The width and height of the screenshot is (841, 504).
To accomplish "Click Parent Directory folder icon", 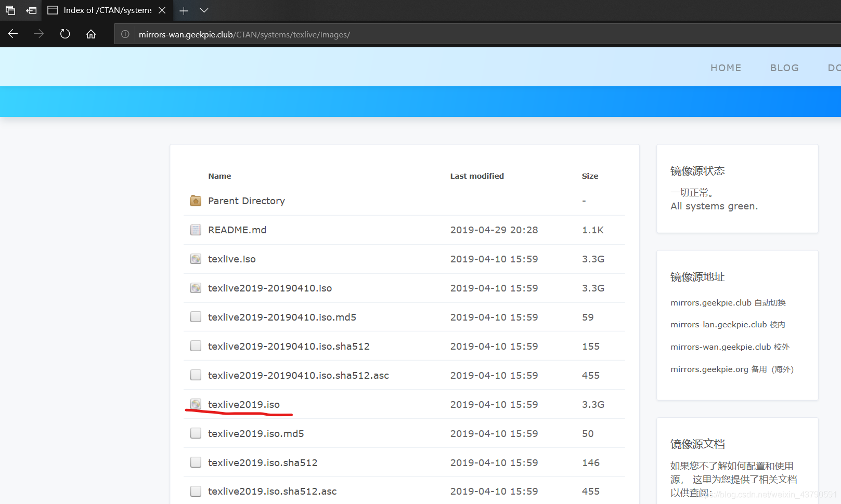I will (x=196, y=201).
